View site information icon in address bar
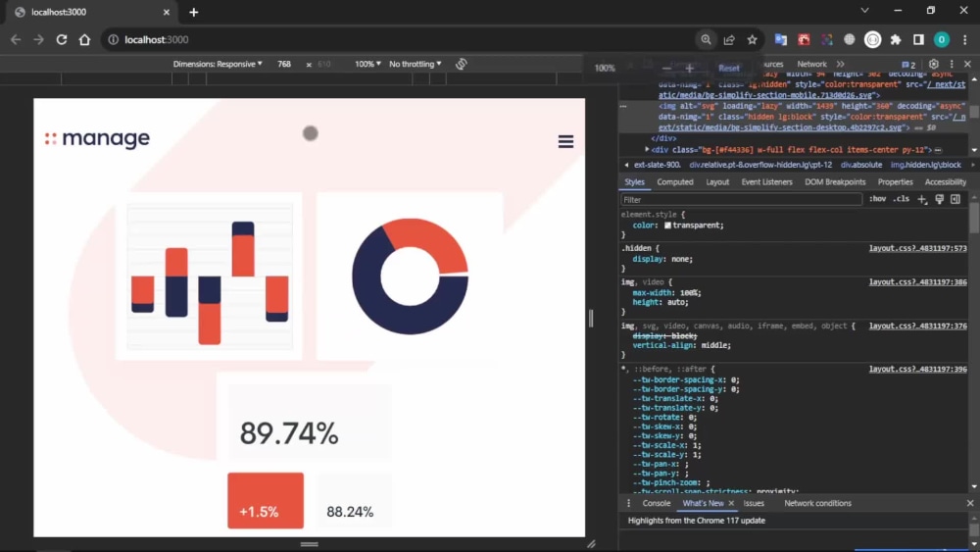 click(113, 39)
